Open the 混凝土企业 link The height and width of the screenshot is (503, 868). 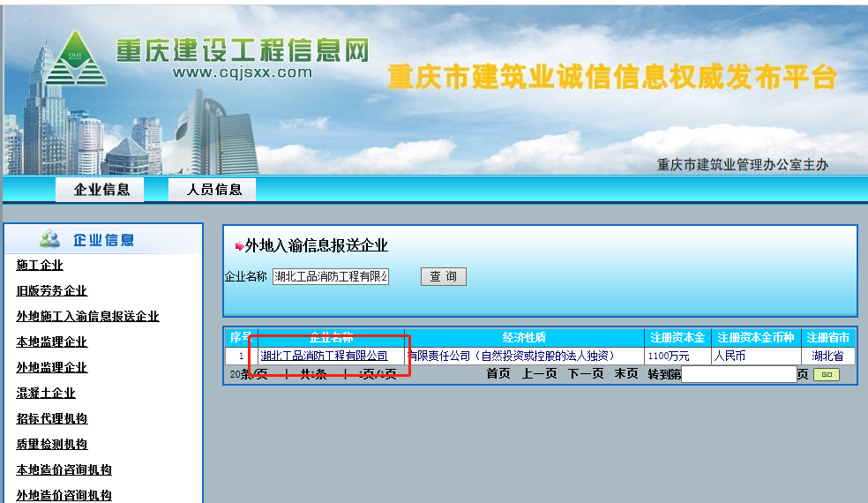point(45,393)
